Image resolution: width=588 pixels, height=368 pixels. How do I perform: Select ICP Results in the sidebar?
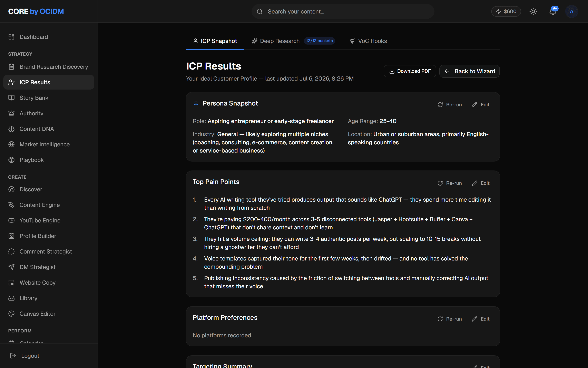coord(49,82)
